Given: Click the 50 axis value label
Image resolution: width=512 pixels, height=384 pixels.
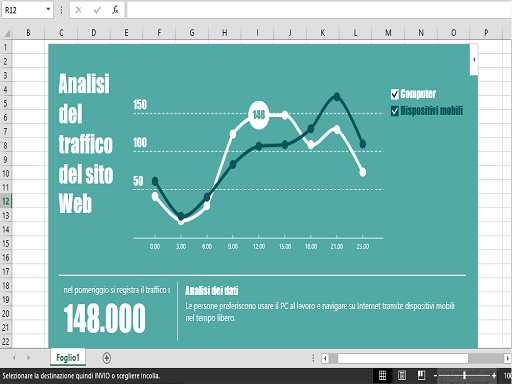Looking at the screenshot, I should tap(138, 181).
